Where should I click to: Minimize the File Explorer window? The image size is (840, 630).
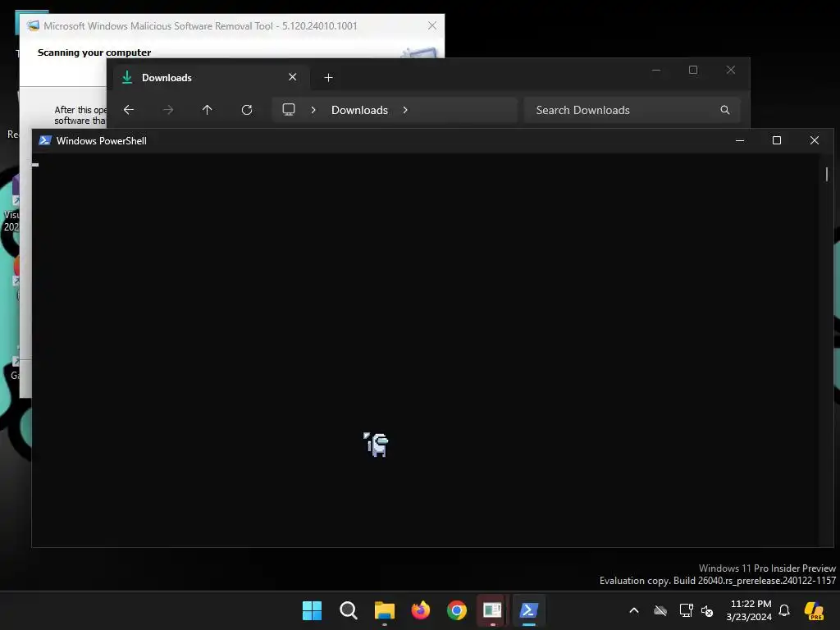coord(656,71)
